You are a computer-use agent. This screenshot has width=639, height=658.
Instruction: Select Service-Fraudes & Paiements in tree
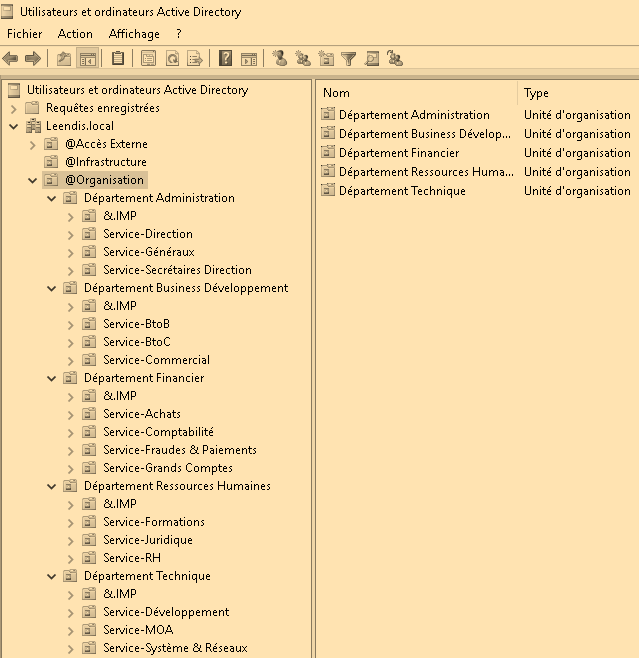point(180,450)
